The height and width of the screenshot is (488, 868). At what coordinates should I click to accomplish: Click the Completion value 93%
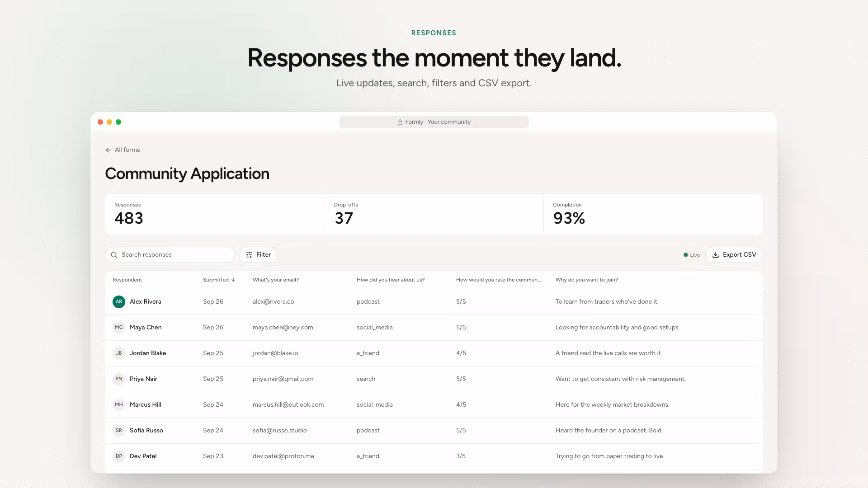569,219
